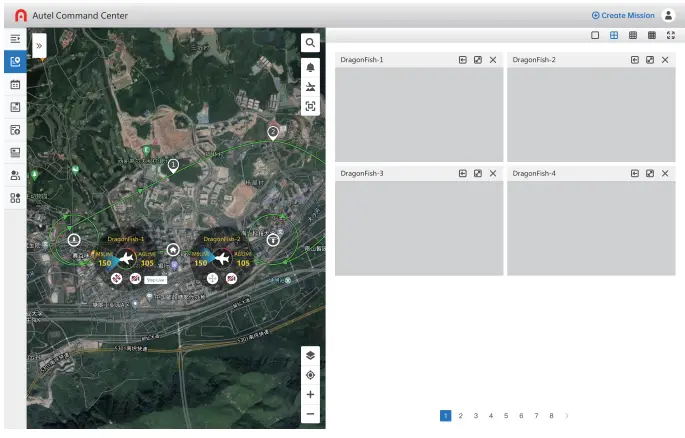Click DragonFish-1 live stream camera icon
This screenshot has height=438, width=685.
(135, 278)
